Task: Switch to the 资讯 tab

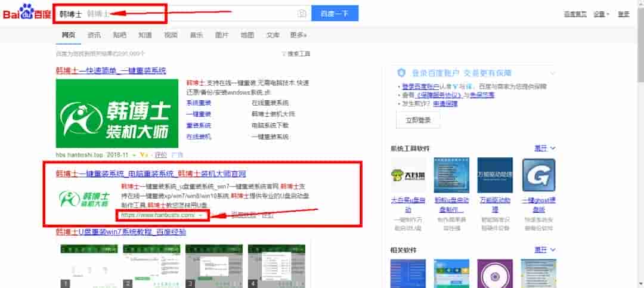Action: click(x=94, y=35)
